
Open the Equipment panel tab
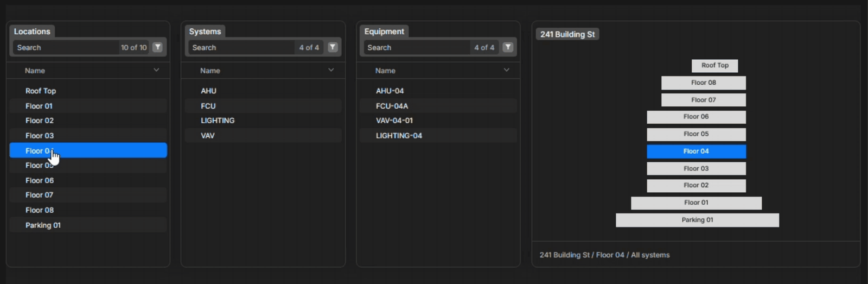pos(384,31)
